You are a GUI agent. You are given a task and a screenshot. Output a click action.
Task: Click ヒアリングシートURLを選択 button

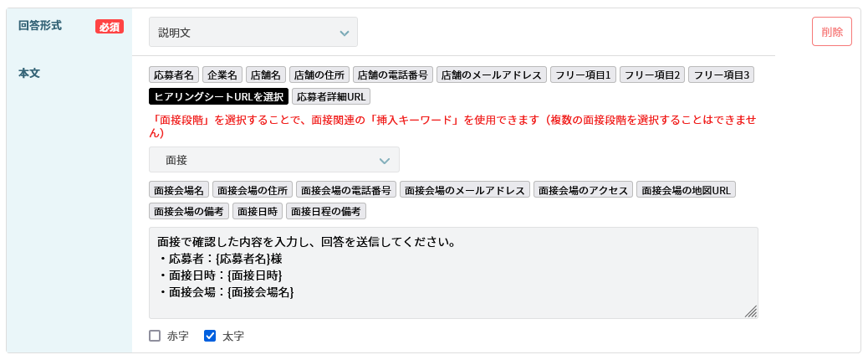point(219,96)
